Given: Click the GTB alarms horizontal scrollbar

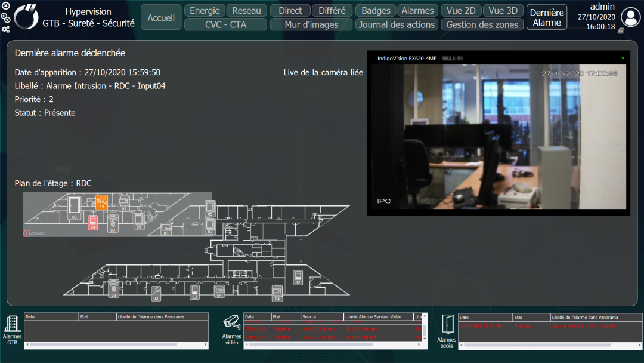Looking at the screenshot, I should coord(116,344).
